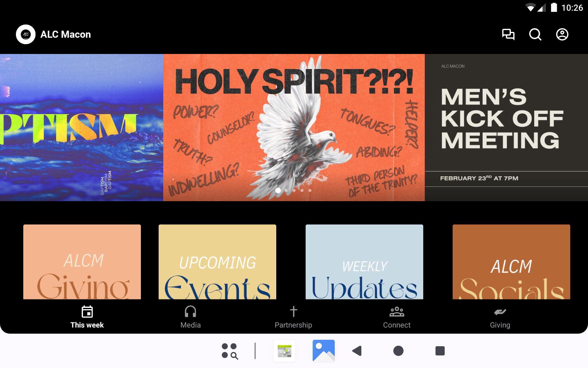Image resolution: width=588 pixels, height=368 pixels.
Task: Launch the calendar app in taskbar
Action: tap(285, 351)
